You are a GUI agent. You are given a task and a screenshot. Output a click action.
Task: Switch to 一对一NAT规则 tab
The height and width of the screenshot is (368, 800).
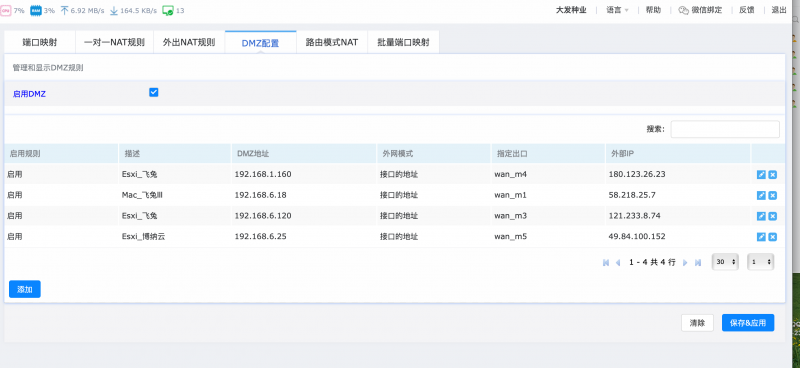pos(114,42)
